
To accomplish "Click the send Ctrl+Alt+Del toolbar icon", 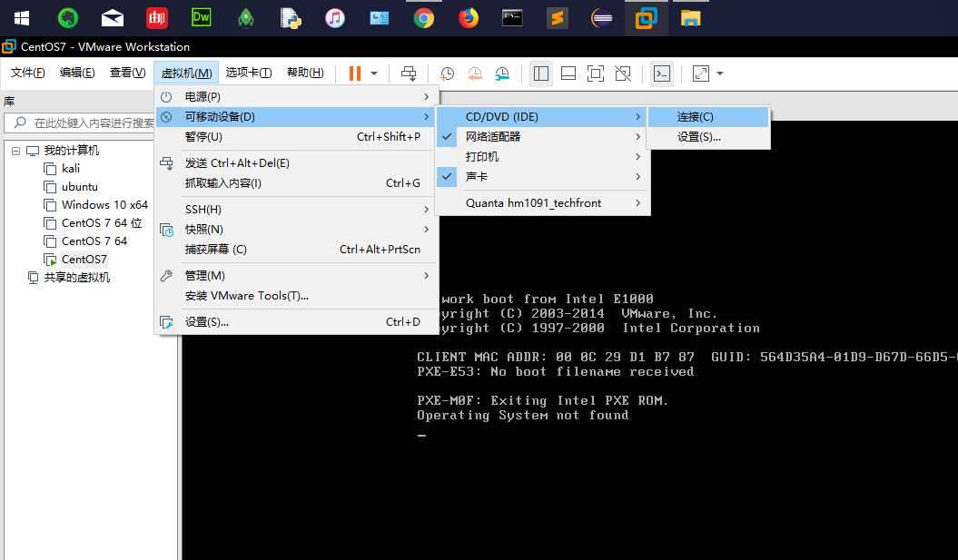I will 409,74.
